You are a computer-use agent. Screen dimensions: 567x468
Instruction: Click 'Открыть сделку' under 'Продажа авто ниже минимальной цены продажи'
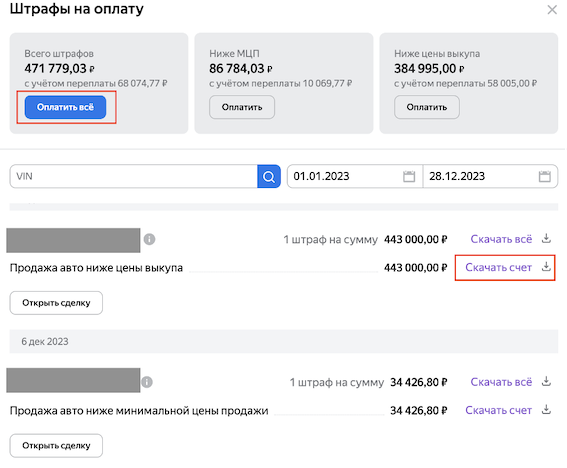click(56, 446)
